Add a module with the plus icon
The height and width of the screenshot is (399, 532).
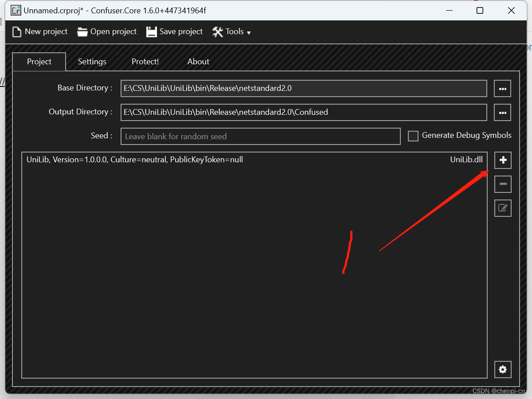coord(503,160)
